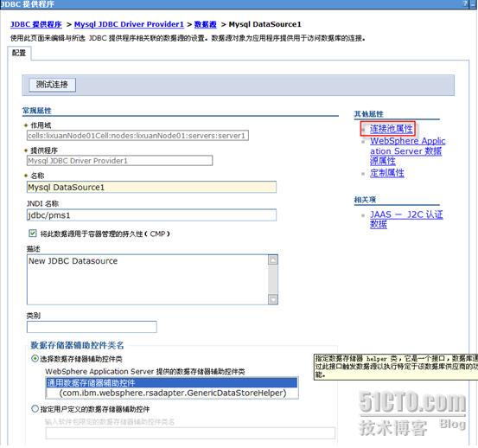This screenshot has height=448, width=478.
Task: Open WebSphere Application Server 数据源属性 link
Action: click(407, 150)
